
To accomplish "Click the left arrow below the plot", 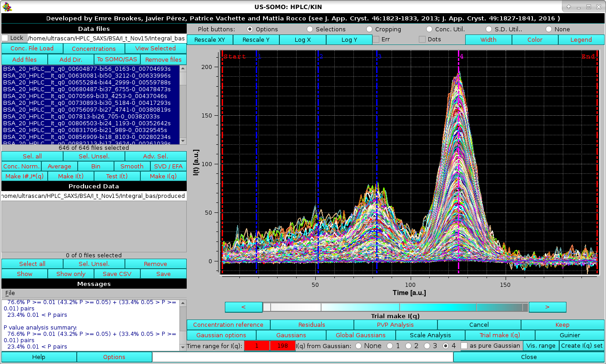I will point(243,307).
